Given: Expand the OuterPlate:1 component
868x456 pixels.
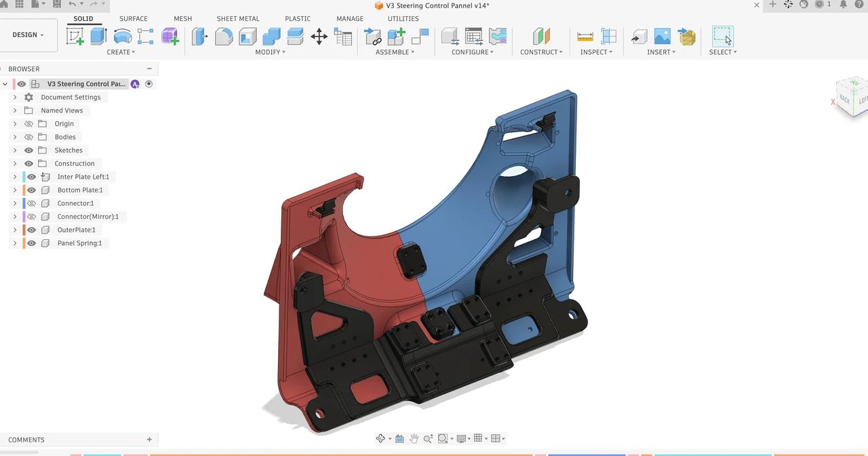Looking at the screenshot, I should click(15, 230).
